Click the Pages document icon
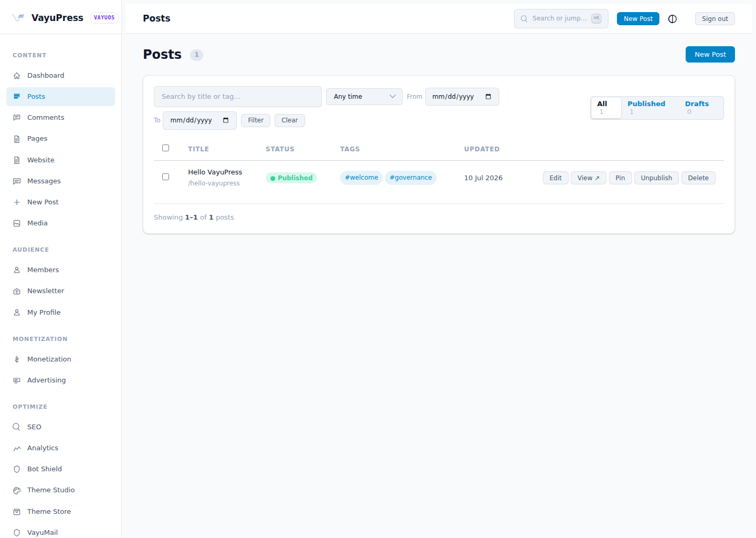The height and width of the screenshot is (538, 756). point(17,139)
